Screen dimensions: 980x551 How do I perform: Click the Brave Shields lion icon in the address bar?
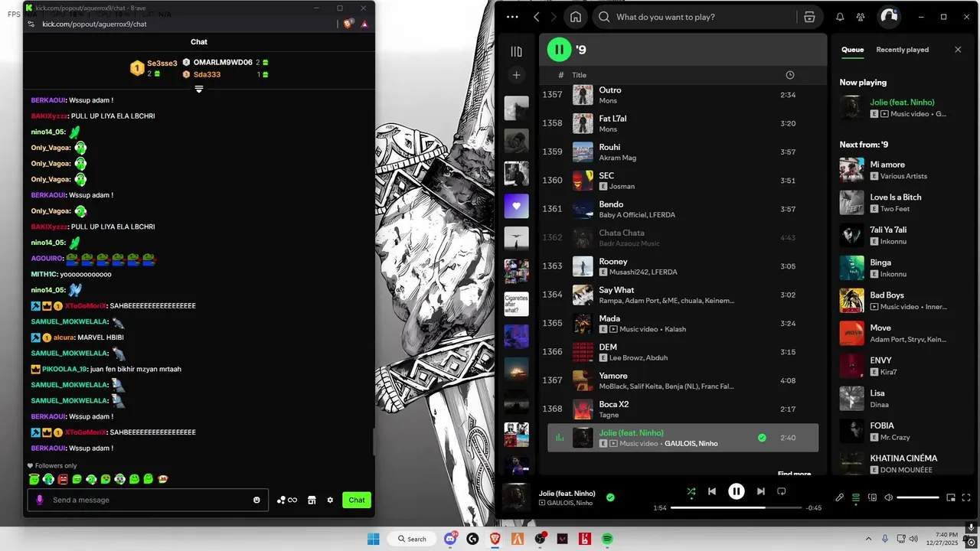tap(348, 24)
